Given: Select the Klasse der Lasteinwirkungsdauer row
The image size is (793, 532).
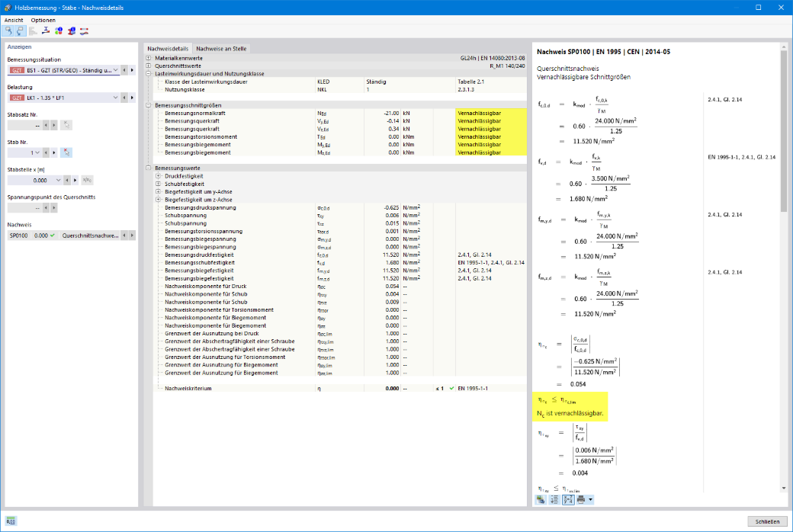Looking at the screenshot, I should tap(339, 82).
